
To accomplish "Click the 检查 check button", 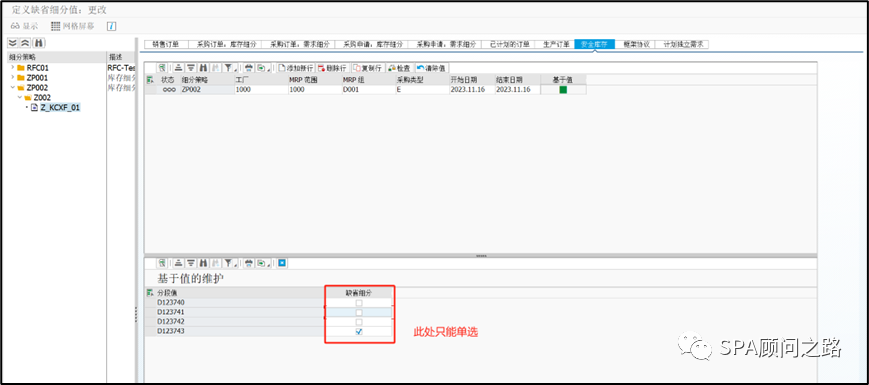I will pyautogui.click(x=399, y=68).
